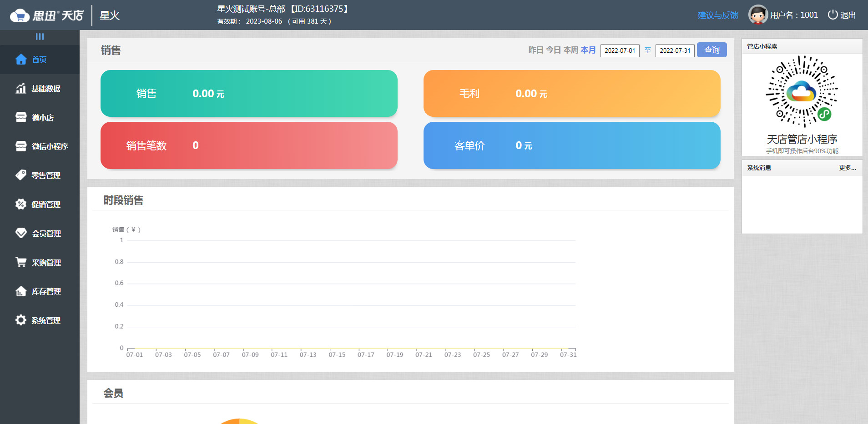This screenshot has width=868, height=424.
Task: Open 会员管理 member management
Action: point(45,233)
